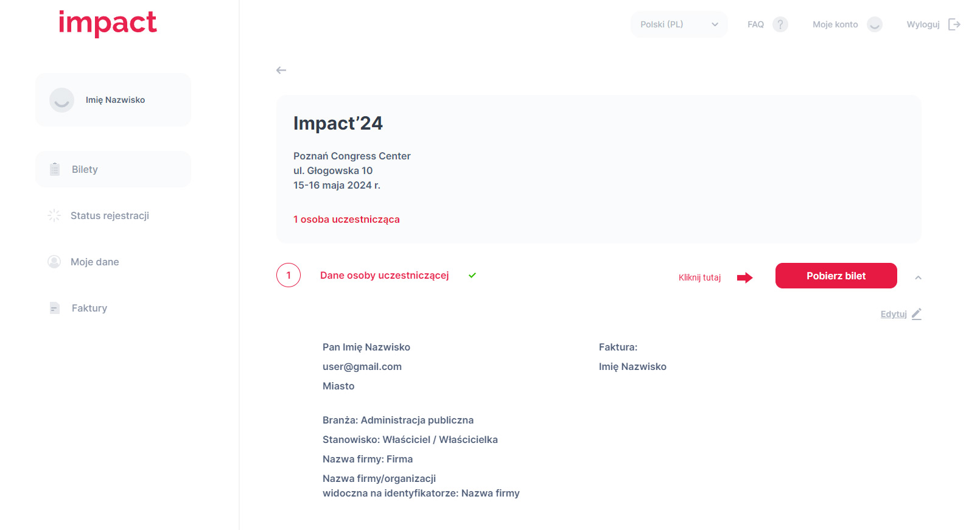Click the step number 1 circle
This screenshot has width=980, height=530.
(x=289, y=275)
